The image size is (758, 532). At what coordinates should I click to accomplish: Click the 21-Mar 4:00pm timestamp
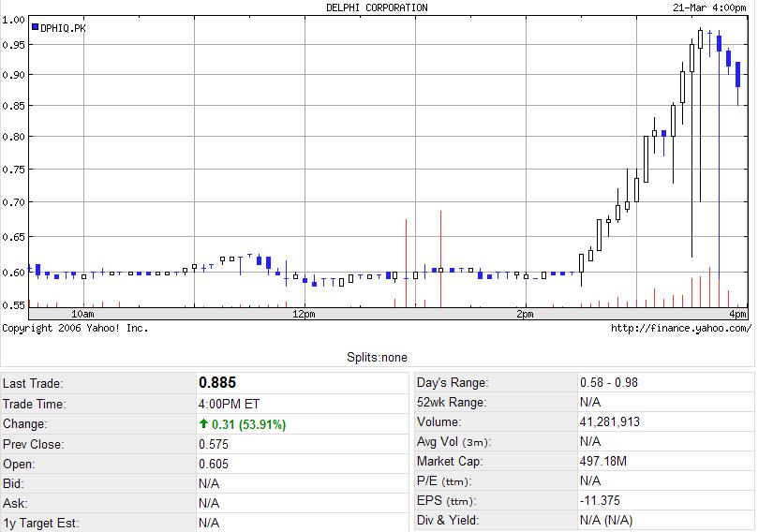pos(709,7)
